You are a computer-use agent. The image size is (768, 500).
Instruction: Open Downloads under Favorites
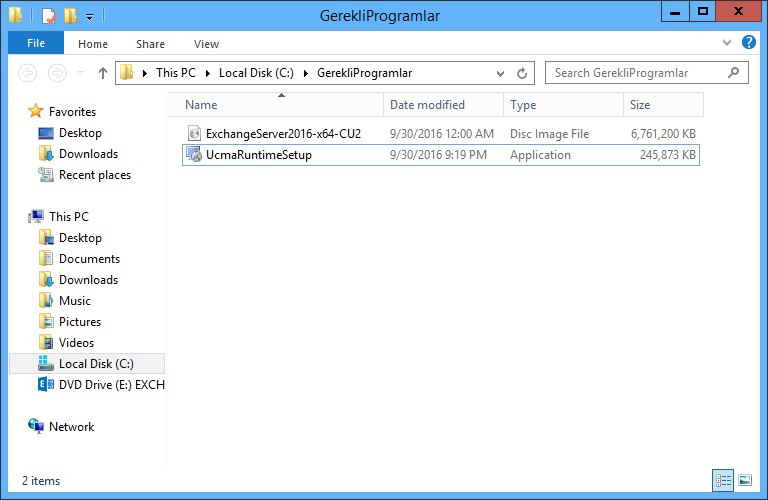89,154
